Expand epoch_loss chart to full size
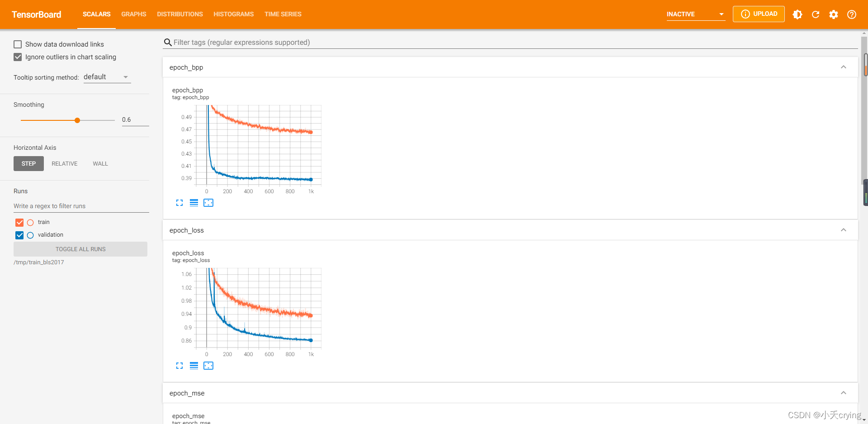 point(179,366)
